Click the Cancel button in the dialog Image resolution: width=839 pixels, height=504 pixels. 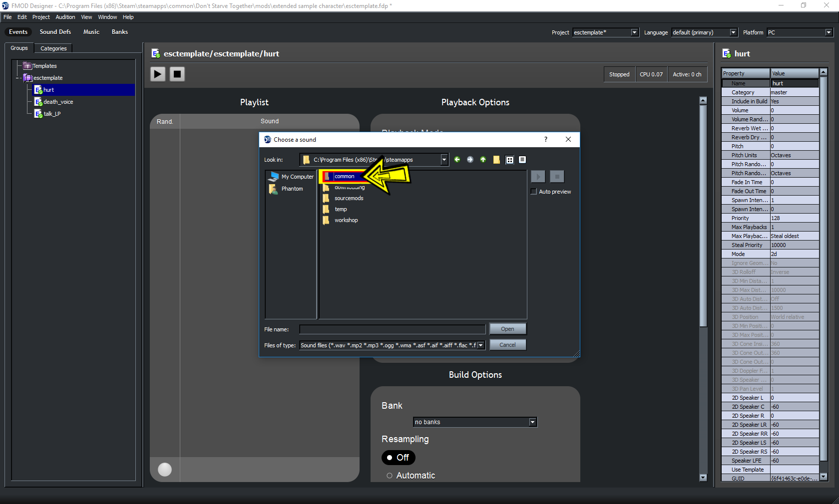[507, 345]
